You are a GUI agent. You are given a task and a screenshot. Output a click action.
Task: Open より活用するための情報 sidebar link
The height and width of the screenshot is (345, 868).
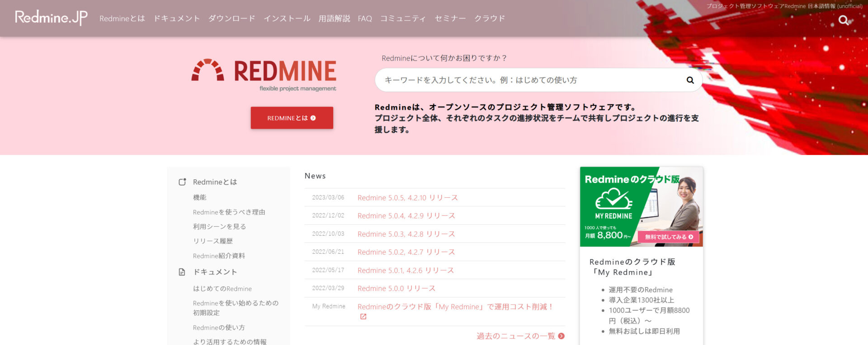pyautogui.click(x=230, y=341)
